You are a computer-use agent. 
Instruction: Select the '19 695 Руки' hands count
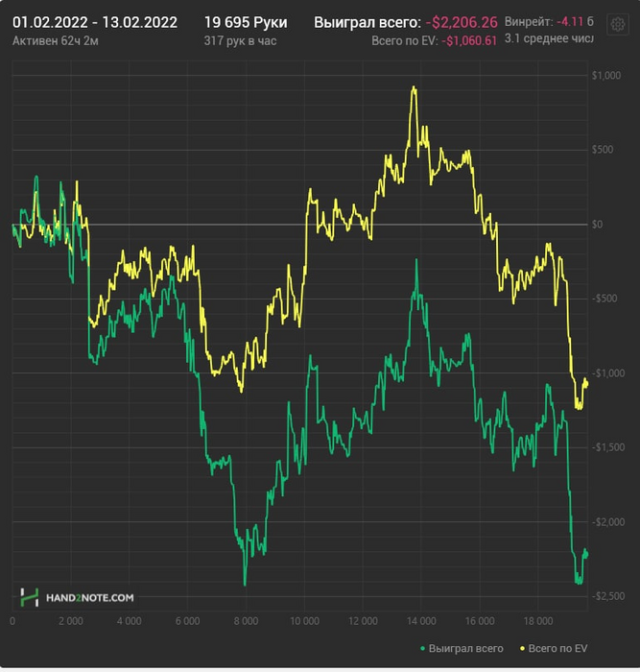pos(246,22)
